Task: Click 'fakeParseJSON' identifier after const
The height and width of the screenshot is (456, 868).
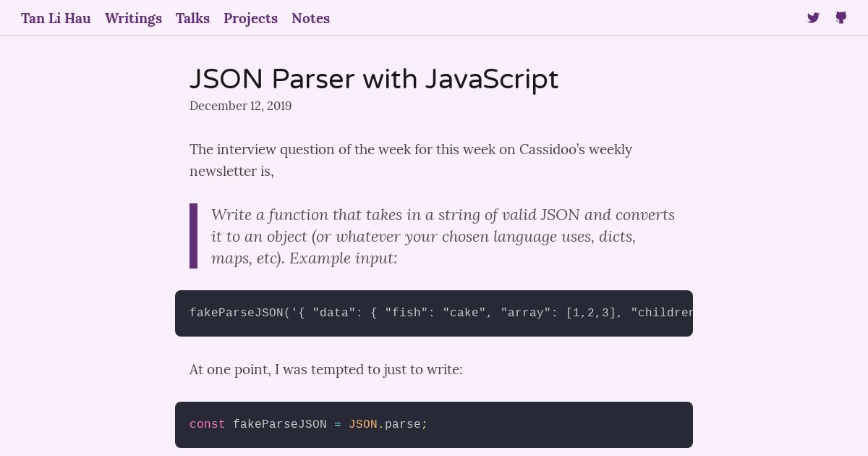Action: click(x=280, y=425)
